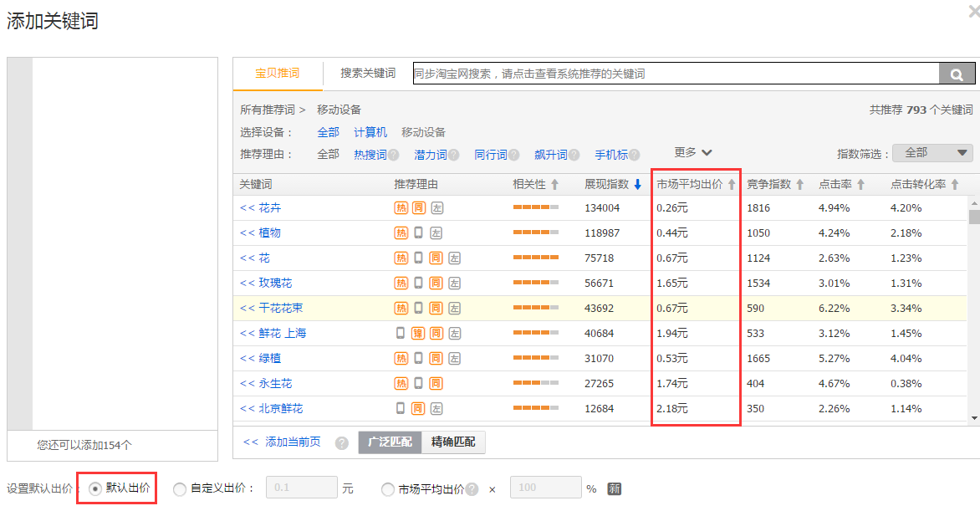Click help icon beside 潜力词

454,155
